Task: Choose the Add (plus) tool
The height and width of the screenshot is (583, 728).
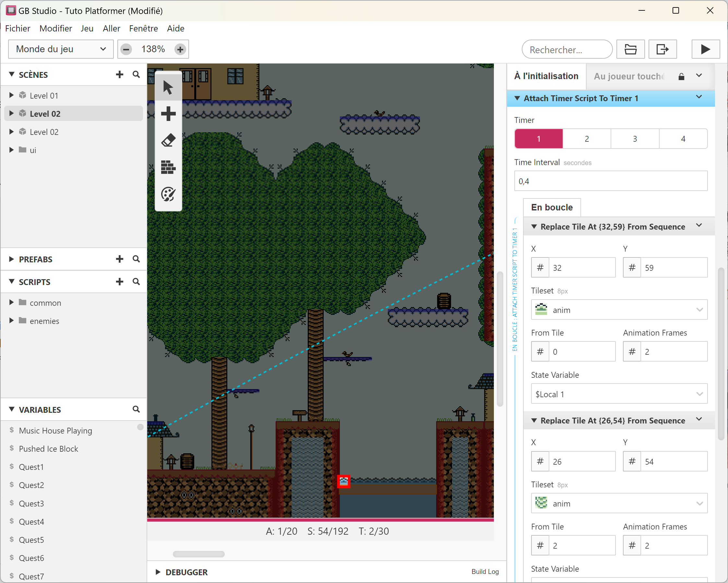Action: pyautogui.click(x=168, y=114)
